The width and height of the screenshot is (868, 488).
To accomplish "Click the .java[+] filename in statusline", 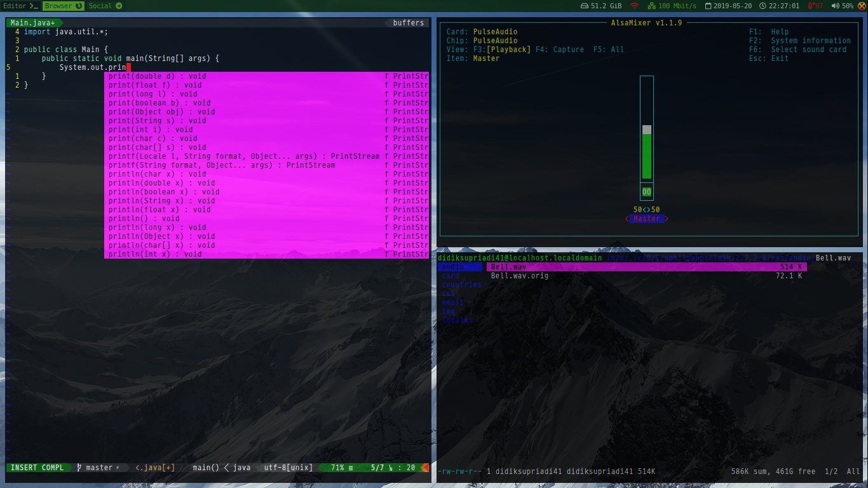I will [x=155, y=468].
